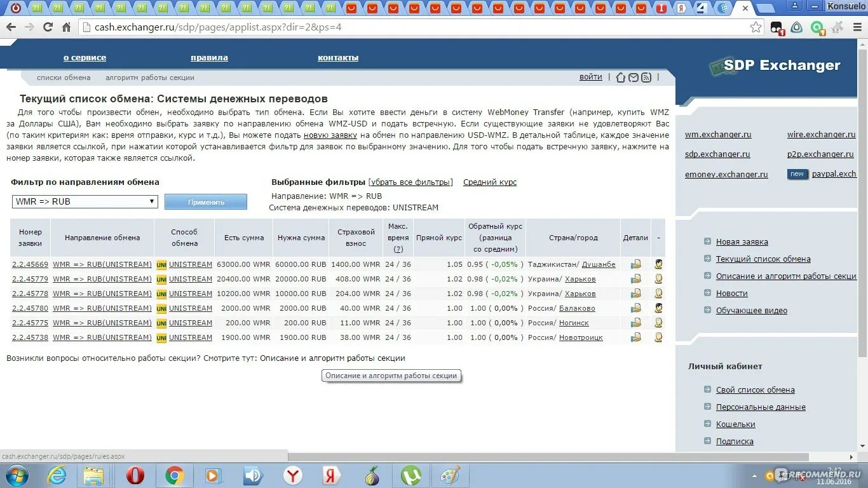Select 'алгоритм работы секции' submenu tab

coord(150,78)
